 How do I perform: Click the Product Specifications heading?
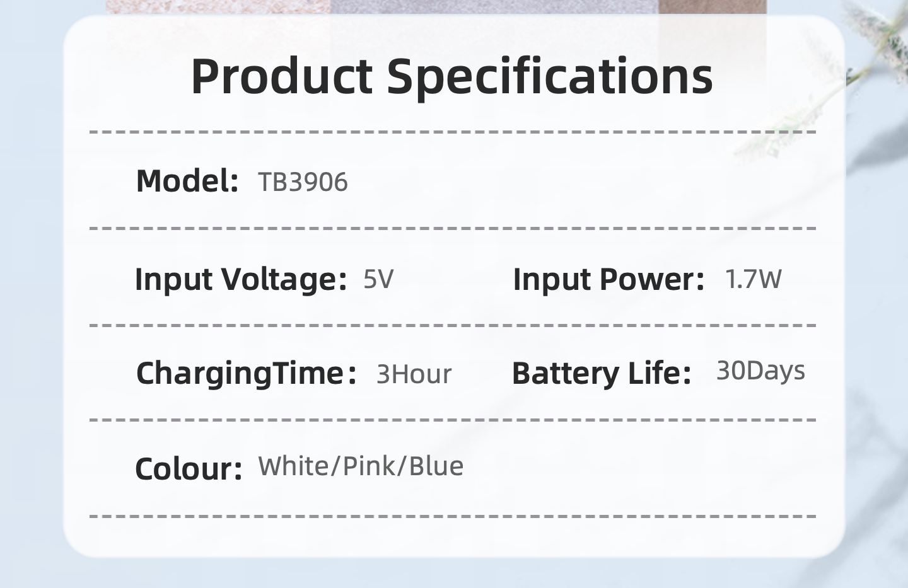tap(451, 77)
